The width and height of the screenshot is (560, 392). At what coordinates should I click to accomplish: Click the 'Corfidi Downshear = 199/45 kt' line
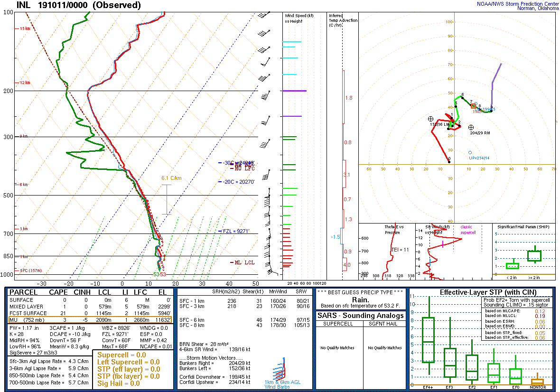coord(215,377)
